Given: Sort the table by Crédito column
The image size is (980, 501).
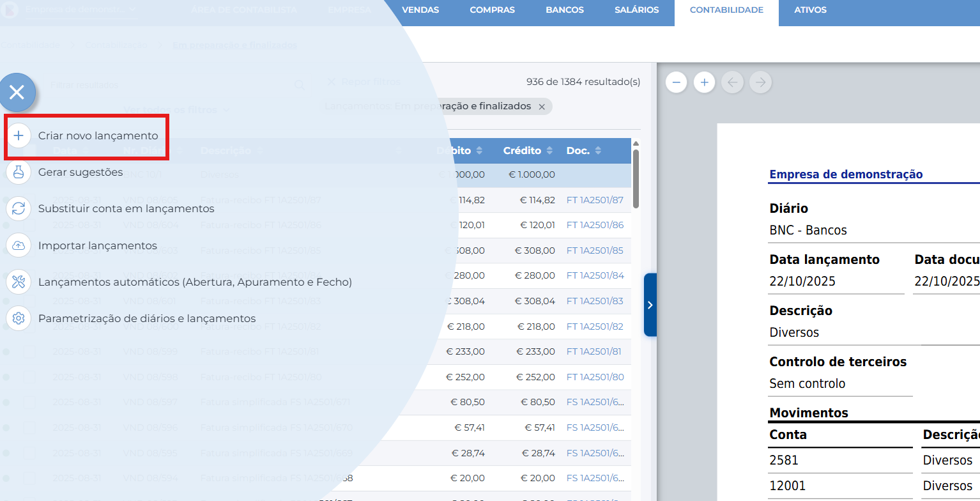Looking at the screenshot, I should (x=549, y=151).
